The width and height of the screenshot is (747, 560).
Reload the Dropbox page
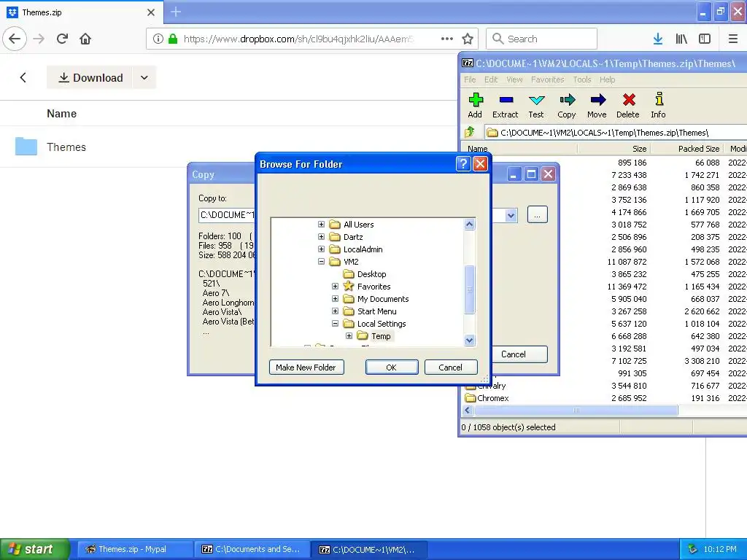(x=62, y=39)
